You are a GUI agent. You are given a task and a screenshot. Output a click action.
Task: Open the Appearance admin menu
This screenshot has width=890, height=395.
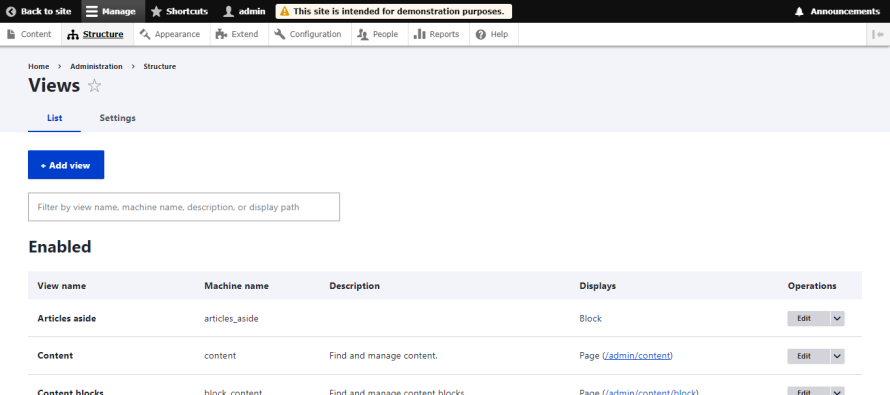[172, 34]
